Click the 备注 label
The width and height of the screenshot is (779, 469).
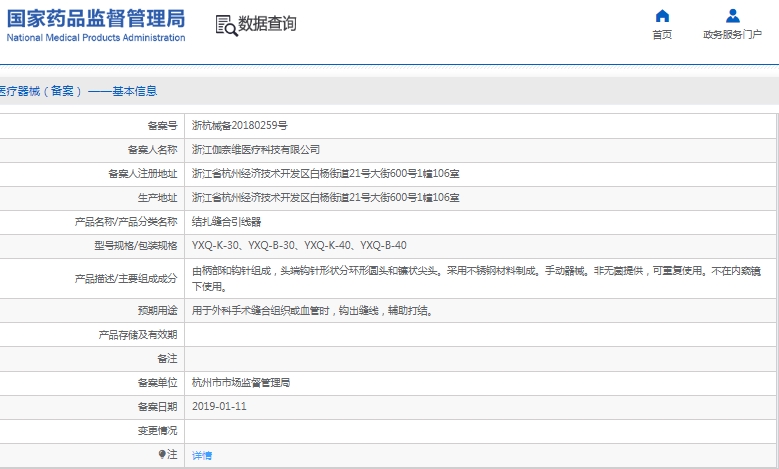click(x=167, y=359)
